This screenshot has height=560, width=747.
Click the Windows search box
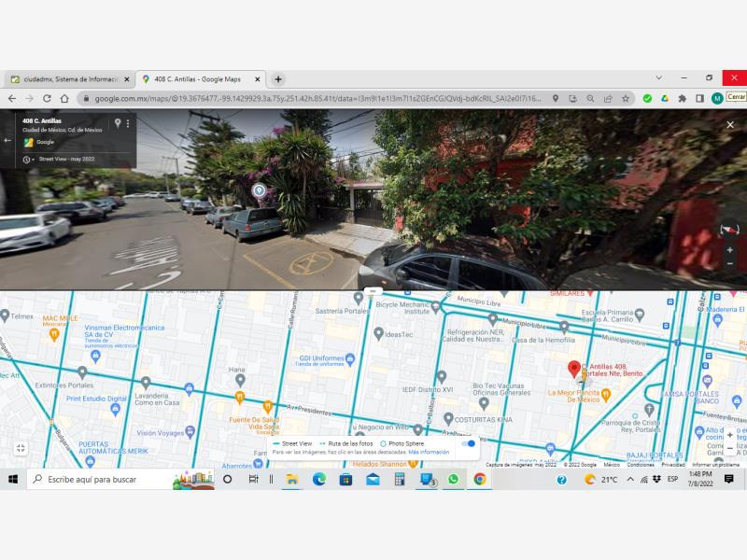[120, 479]
